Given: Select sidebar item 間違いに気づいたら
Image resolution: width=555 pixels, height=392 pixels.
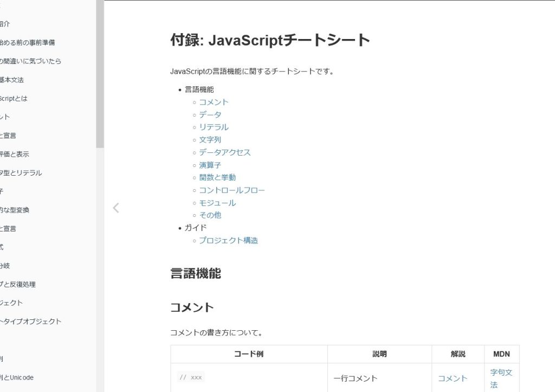Looking at the screenshot, I should (x=30, y=61).
